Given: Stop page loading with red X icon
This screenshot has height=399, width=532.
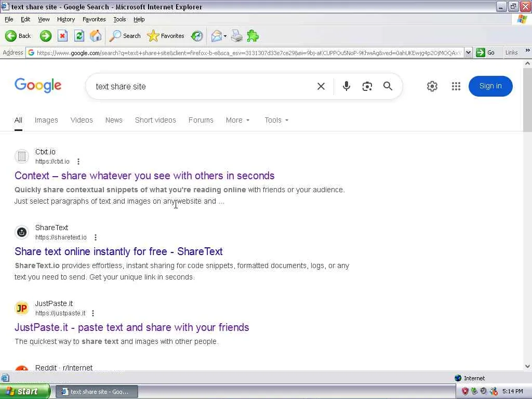Looking at the screenshot, I should point(62,36).
